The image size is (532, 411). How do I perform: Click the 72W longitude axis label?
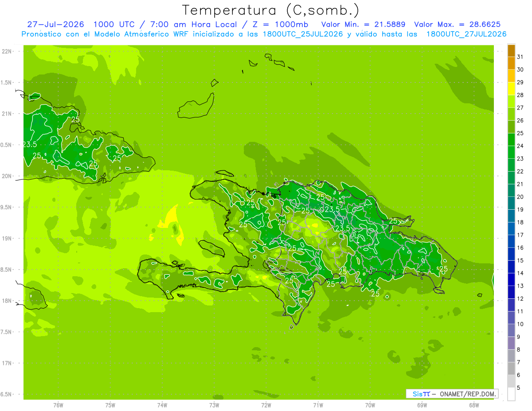click(266, 405)
